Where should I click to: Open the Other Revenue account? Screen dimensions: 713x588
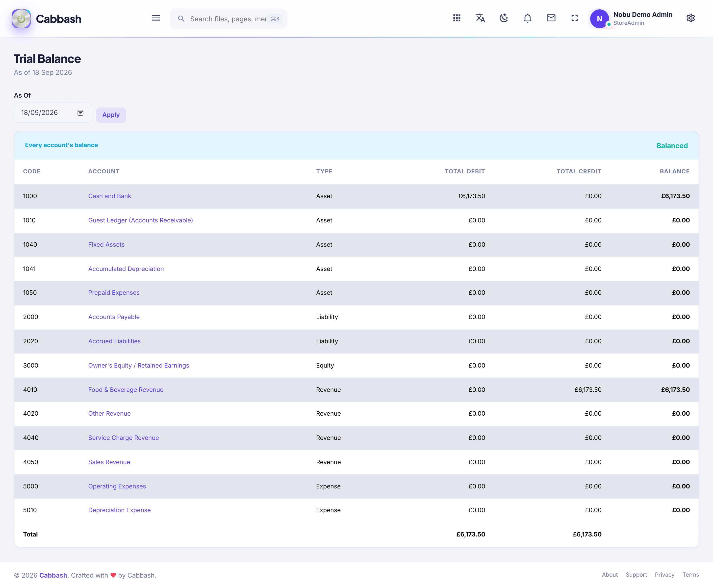click(x=109, y=414)
